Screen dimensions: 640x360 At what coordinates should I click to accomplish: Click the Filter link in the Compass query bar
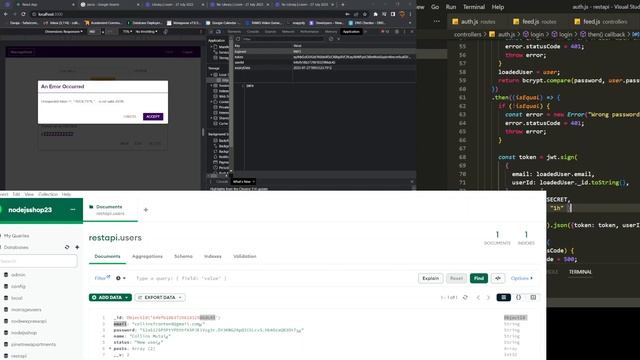coord(102,278)
